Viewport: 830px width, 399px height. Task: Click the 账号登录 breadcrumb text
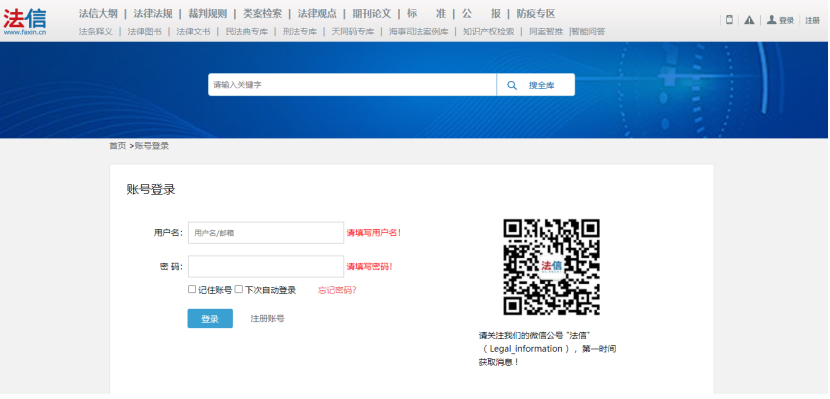(152, 146)
